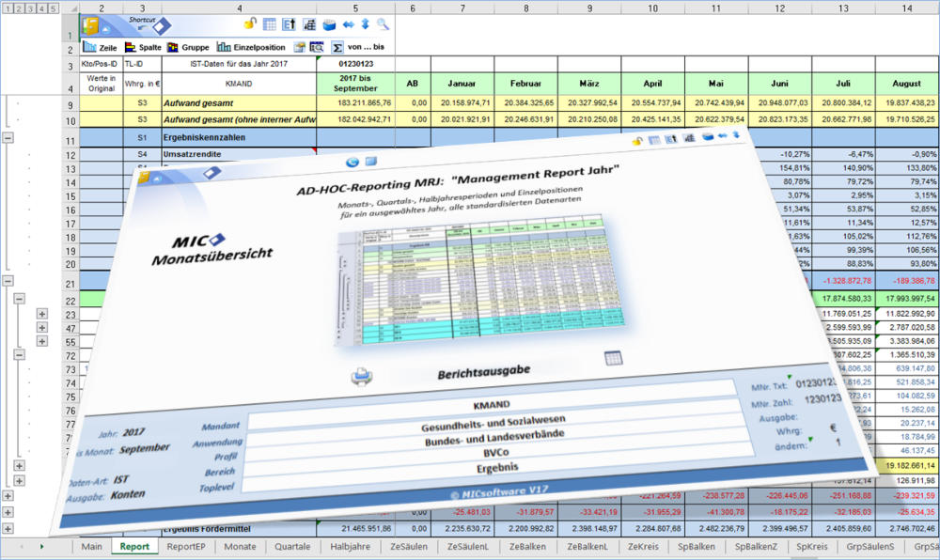
Task: Open the ZeKreis sheet tab
Action: (x=643, y=546)
